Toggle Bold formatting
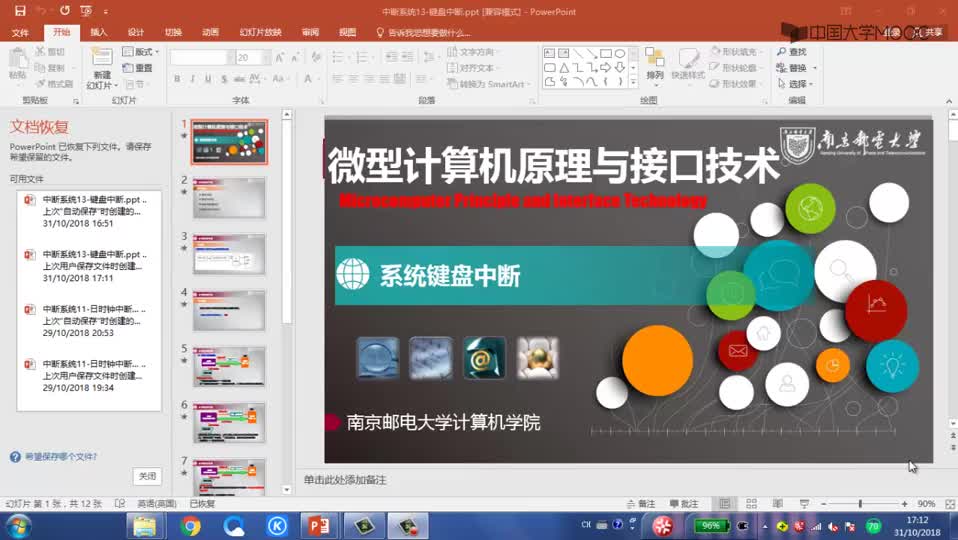This screenshot has width=958, height=540. 177,79
